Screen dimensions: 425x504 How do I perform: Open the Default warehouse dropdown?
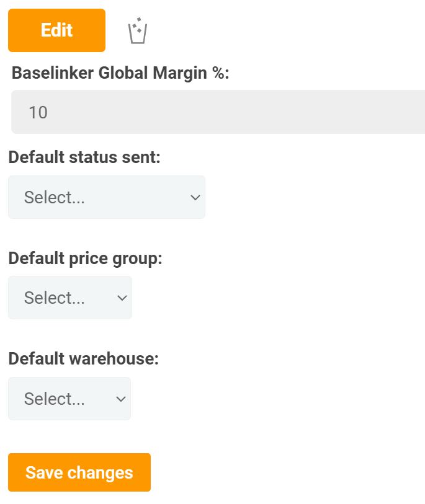click(69, 399)
